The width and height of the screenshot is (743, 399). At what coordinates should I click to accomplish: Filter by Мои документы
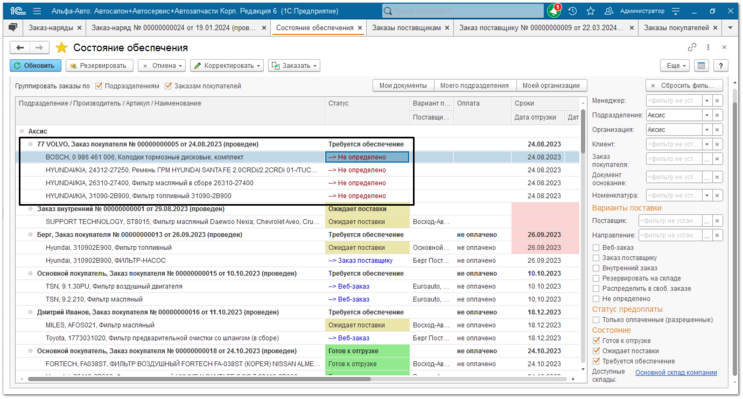pos(403,85)
